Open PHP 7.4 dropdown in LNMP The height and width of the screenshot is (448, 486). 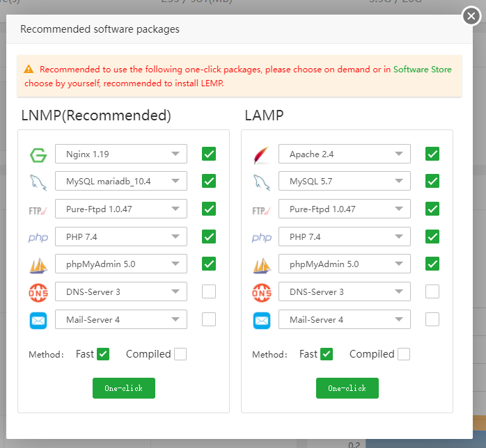click(x=121, y=237)
